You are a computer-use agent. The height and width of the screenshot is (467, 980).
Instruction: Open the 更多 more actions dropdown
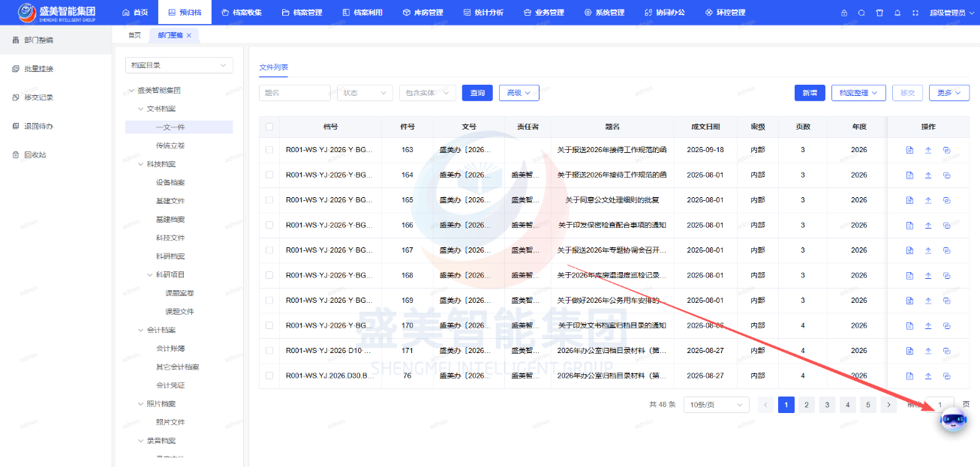pos(949,93)
